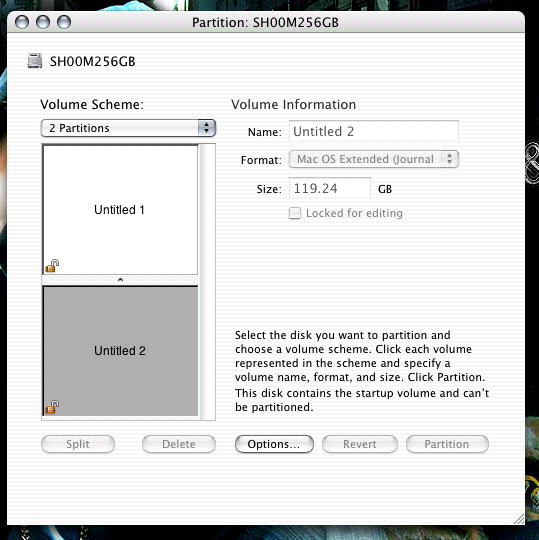Click the window title Partition: SH00M256GB
539x540 pixels.
pyautogui.click(x=265, y=23)
